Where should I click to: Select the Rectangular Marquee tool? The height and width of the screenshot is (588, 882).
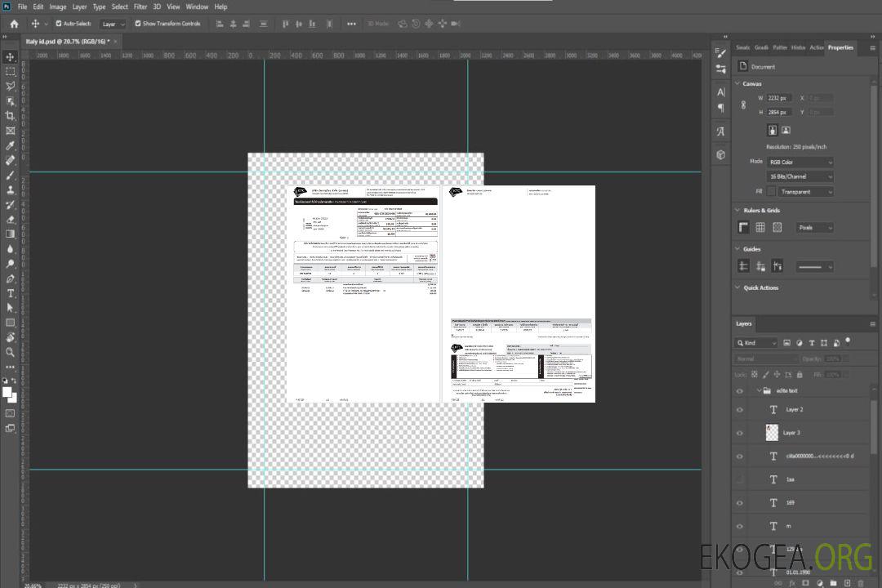[x=10, y=72]
